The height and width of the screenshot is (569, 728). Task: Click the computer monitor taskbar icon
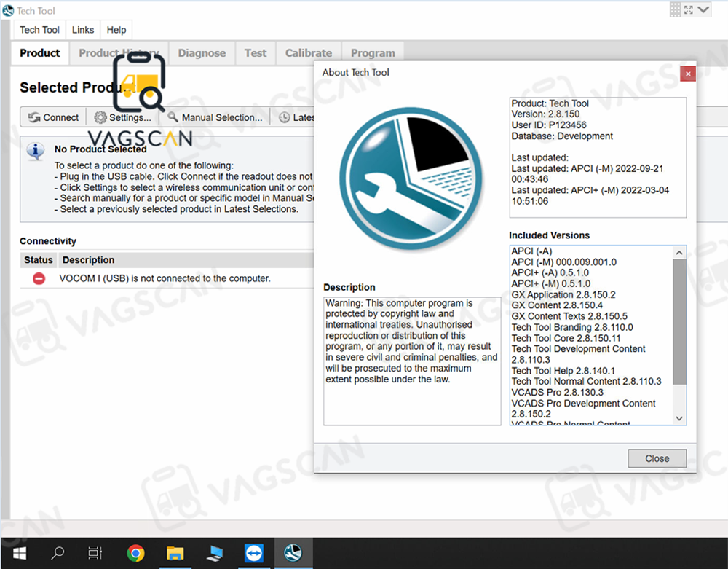pyautogui.click(x=215, y=553)
